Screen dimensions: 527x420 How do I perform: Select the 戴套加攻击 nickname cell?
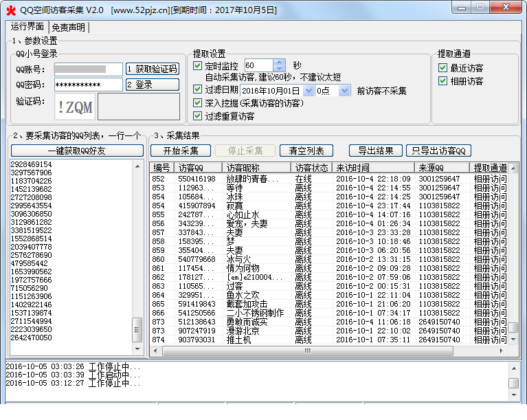247,304
